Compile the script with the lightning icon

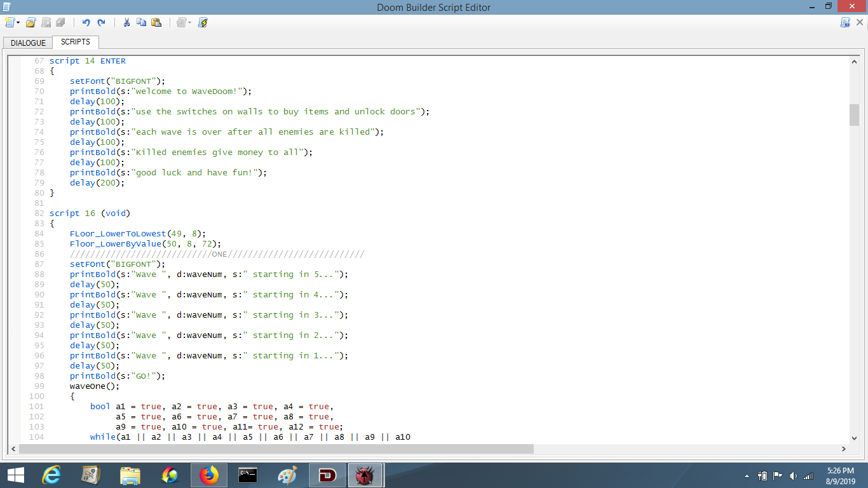pyautogui.click(x=203, y=22)
